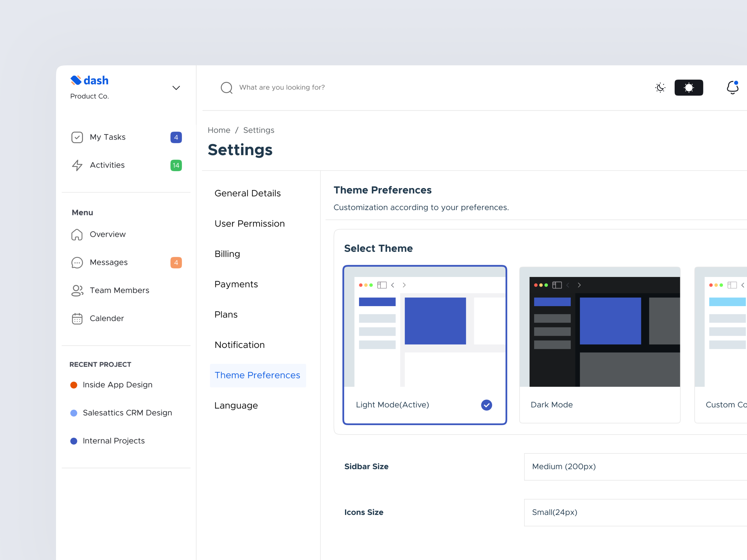This screenshot has width=747, height=560.
Task: Click the Activities lightning icon
Action: [77, 165]
